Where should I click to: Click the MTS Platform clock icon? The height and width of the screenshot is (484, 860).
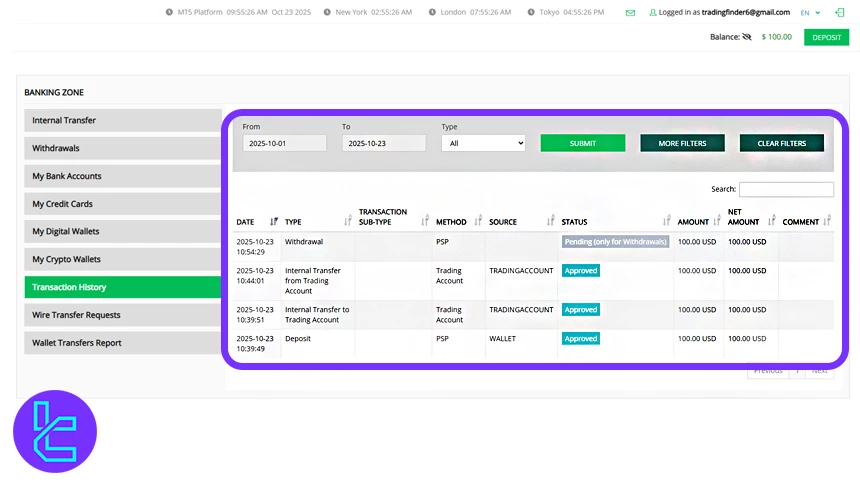tap(169, 12)
